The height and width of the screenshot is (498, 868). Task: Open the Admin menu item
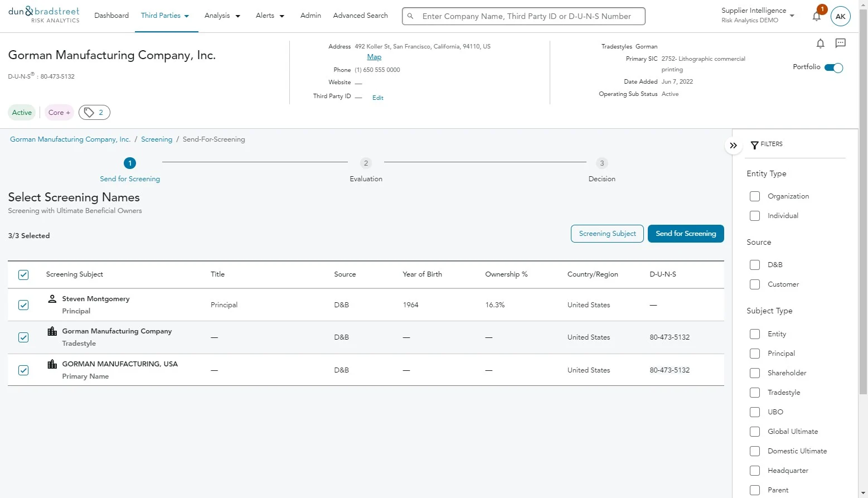(311, 16)
